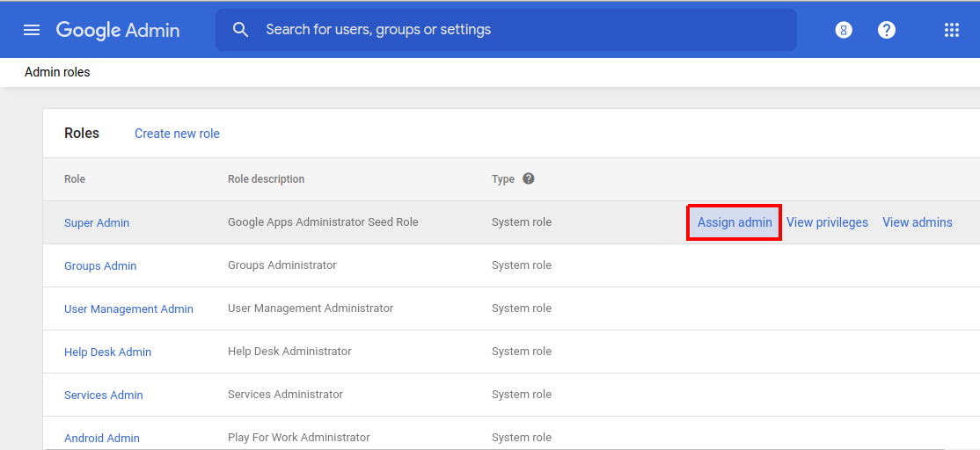Open the Help question mark icon
This screenshot has width=980, height=450.
887,30
